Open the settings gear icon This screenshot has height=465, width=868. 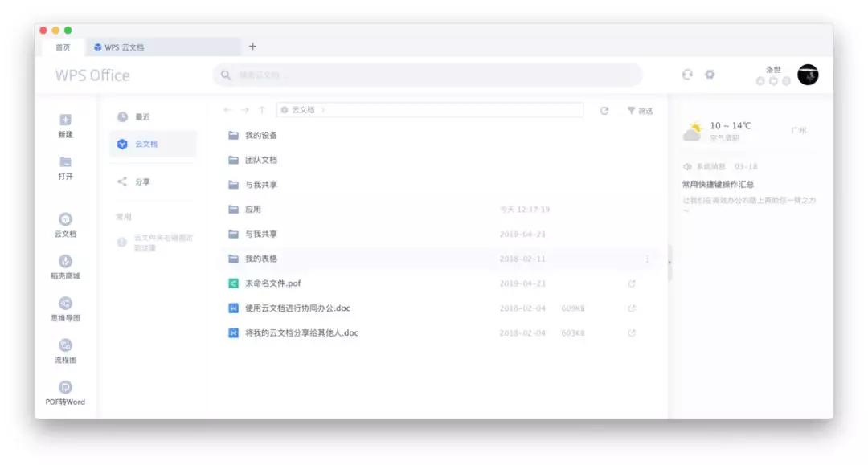(710, 73)
